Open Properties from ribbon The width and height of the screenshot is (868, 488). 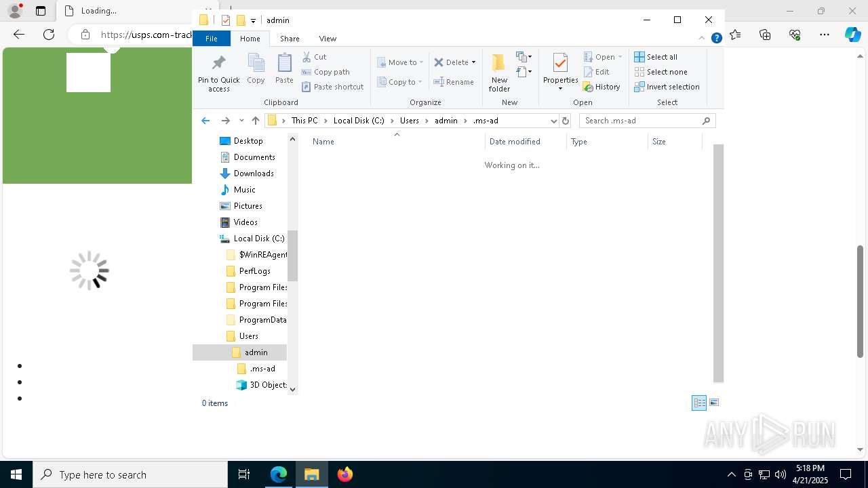560,73
